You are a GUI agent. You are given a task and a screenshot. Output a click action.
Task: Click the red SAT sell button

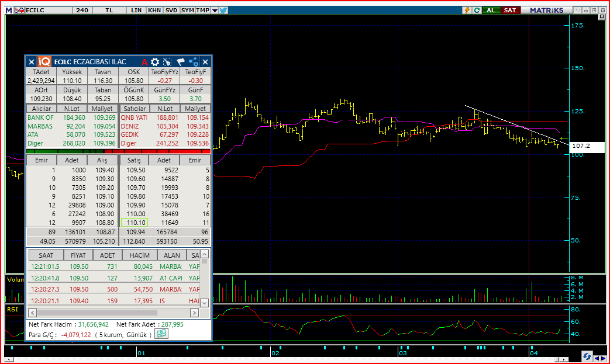510,10
